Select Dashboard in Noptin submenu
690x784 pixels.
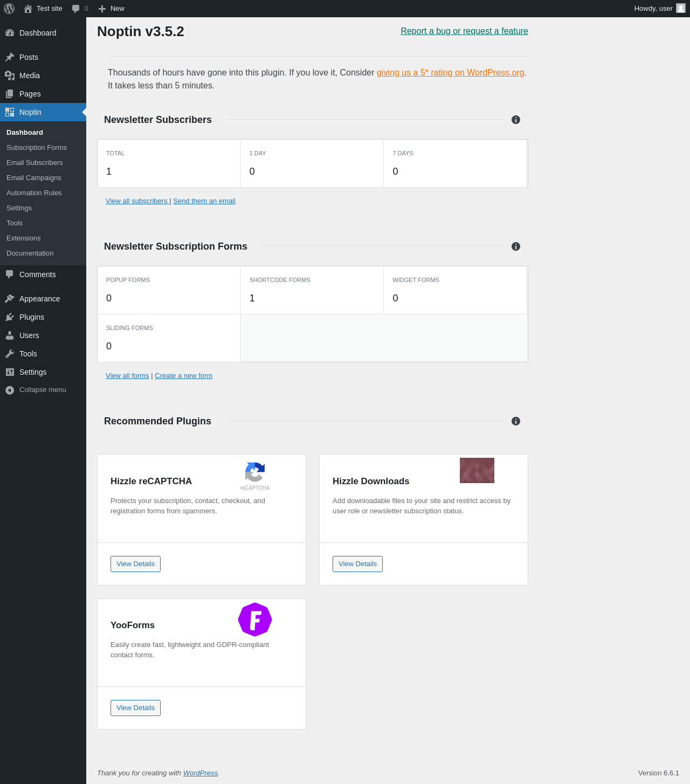[x=25, y=133]
